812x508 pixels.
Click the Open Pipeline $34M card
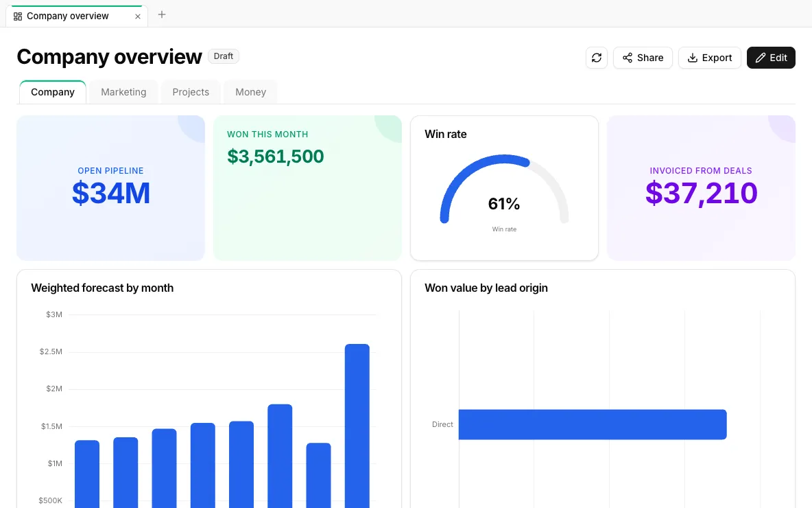point(111,187)
